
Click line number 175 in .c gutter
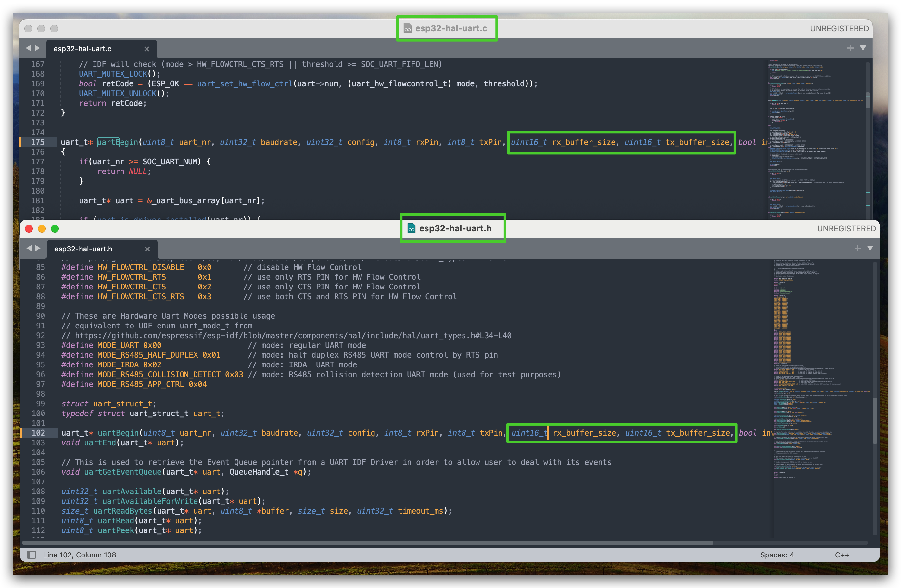pyautogui.click(x=37, y=142)
